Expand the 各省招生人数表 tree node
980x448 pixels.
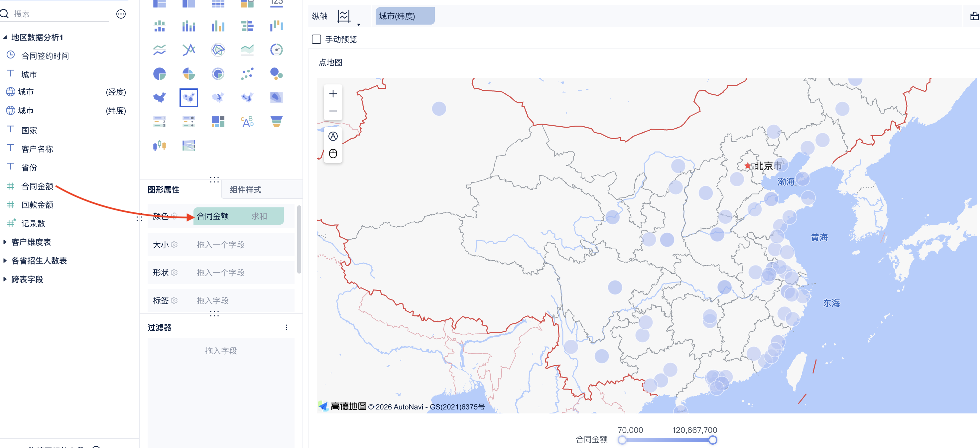point(5,261)
